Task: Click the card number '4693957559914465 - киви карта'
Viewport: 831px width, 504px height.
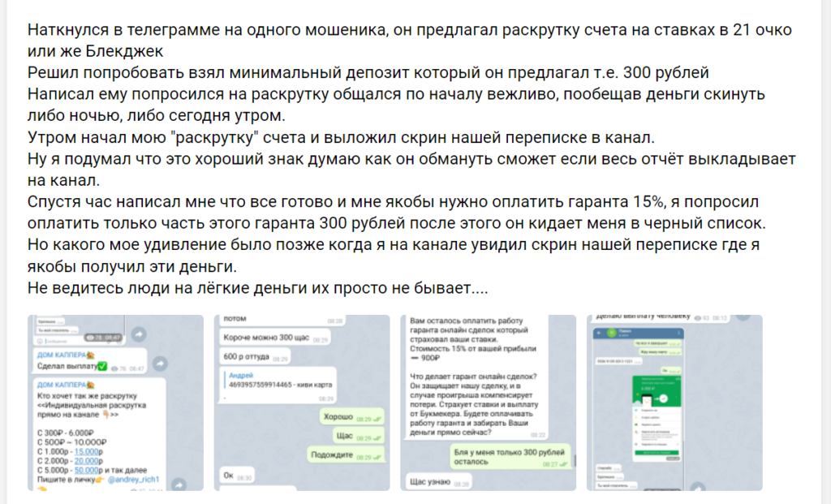Action: click(280, 385)
